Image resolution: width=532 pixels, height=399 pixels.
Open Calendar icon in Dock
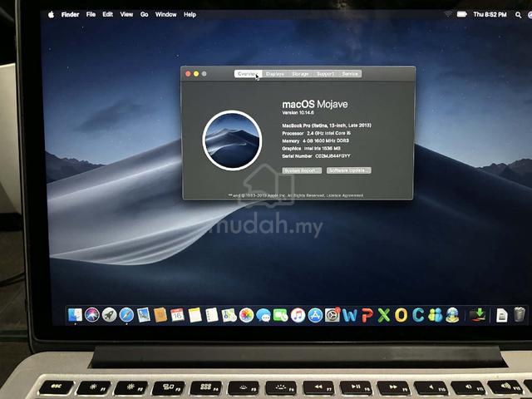point(177,315)
